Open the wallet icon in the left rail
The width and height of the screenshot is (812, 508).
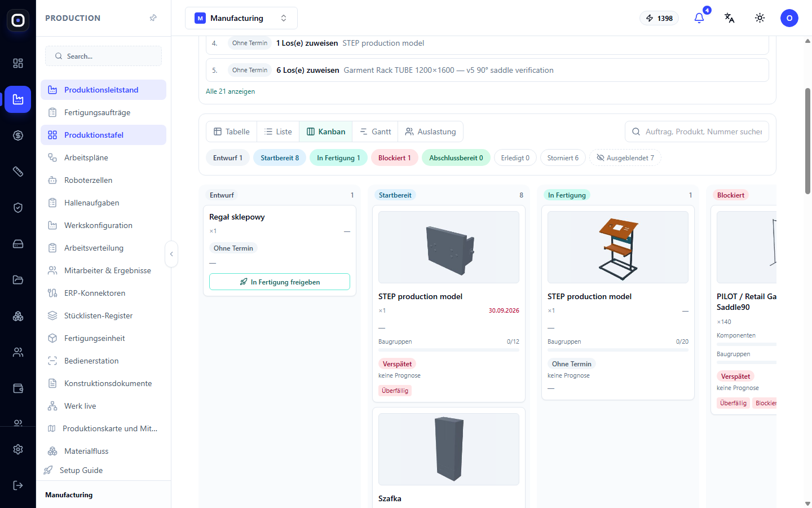point(18,388)
